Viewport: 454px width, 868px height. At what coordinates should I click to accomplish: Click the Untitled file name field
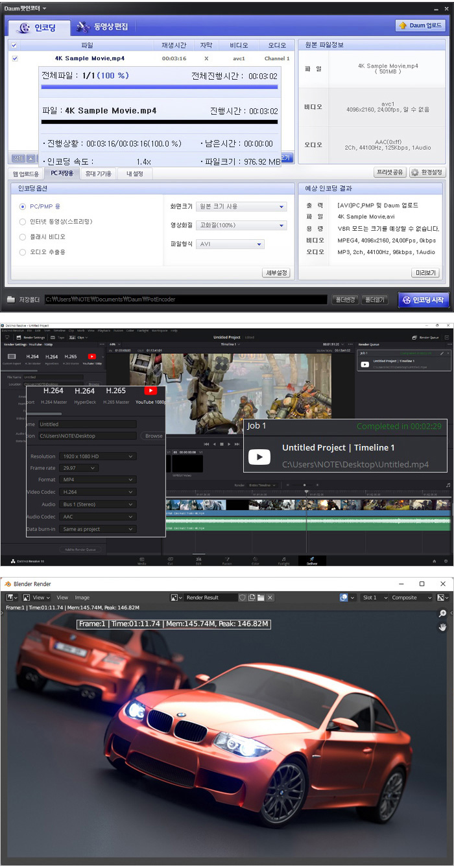[x=87, y=424]
